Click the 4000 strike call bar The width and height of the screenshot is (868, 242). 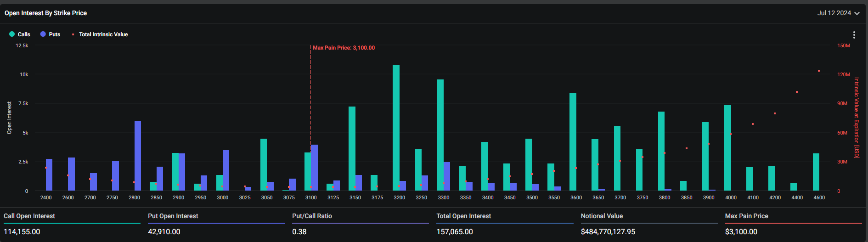727,148
